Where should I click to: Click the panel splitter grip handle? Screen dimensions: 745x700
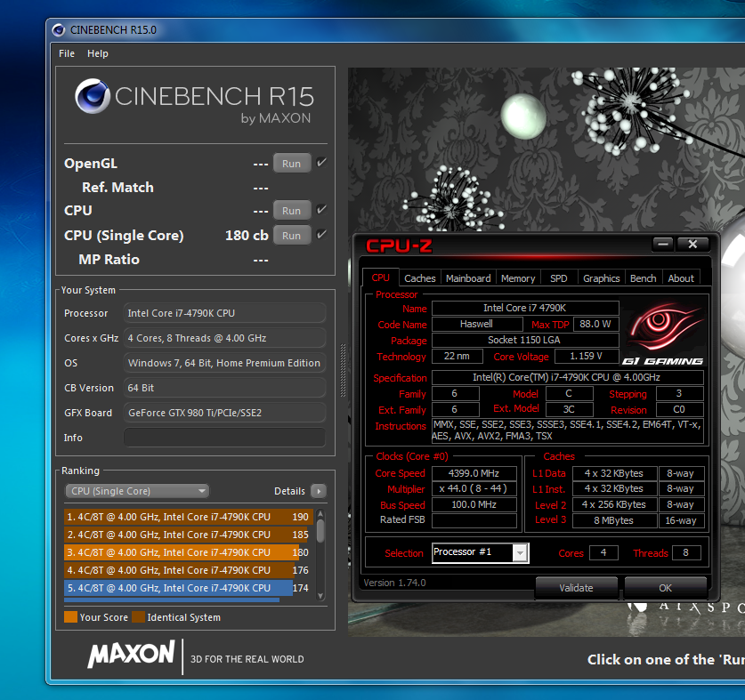343,370
